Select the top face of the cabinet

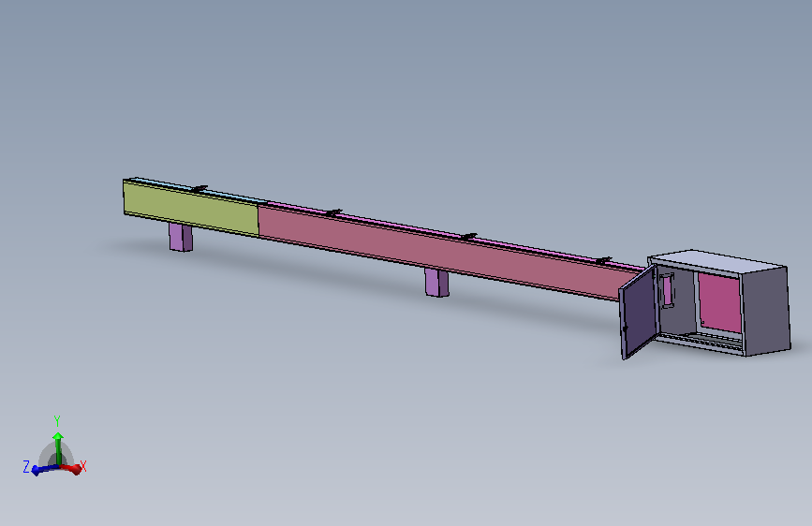point(717,259)
